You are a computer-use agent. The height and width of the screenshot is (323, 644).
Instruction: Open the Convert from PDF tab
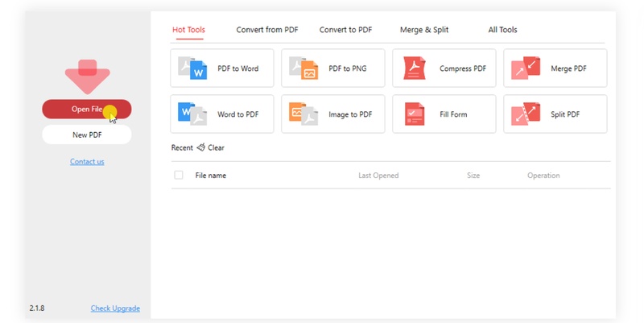267,30
